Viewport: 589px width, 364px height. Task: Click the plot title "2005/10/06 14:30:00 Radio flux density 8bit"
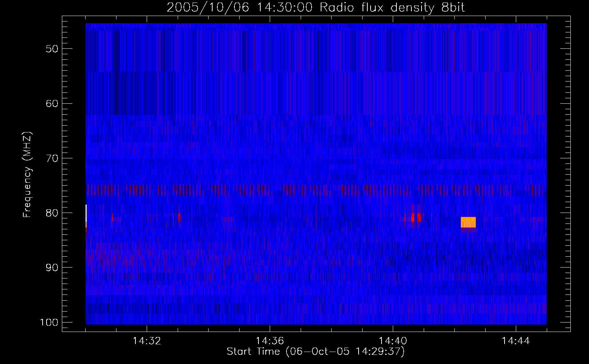pyautogui.click(x=316, y=7)
